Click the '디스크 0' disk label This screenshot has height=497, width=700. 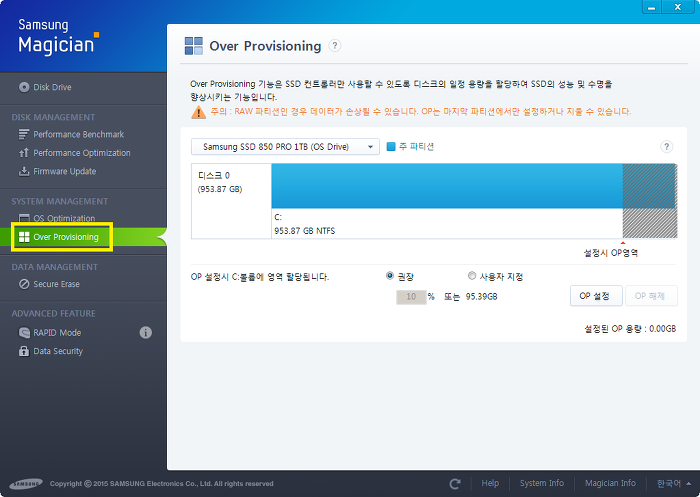point(213,175)
